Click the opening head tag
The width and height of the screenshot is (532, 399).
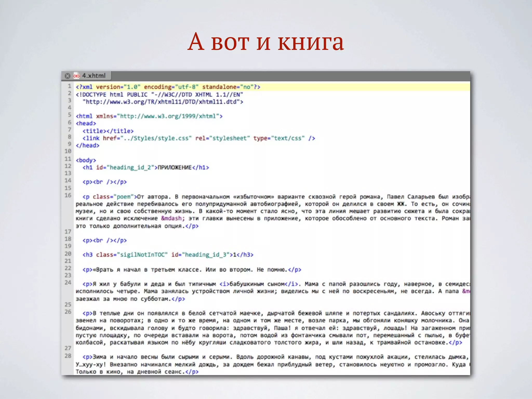point(86,123)
